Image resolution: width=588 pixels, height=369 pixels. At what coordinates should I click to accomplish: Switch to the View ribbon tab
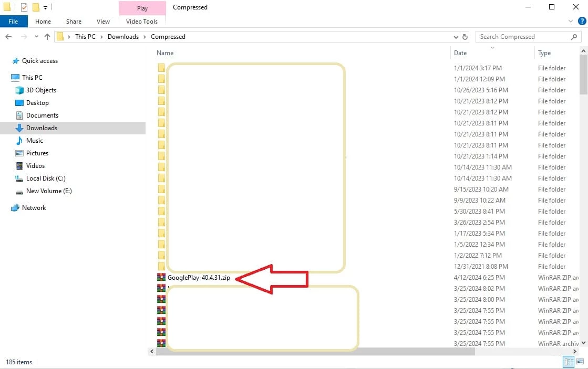coord(103,22)
